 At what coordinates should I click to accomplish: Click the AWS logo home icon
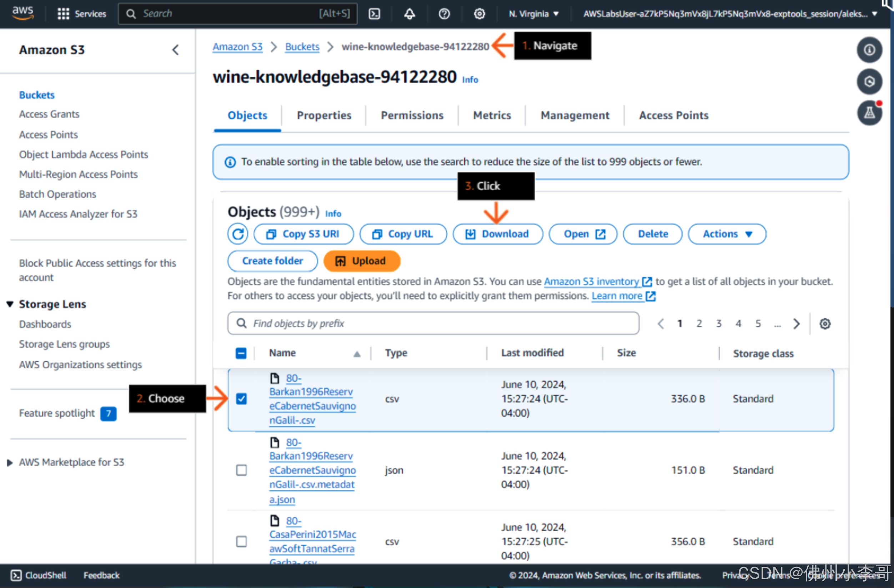coord(23,13)
